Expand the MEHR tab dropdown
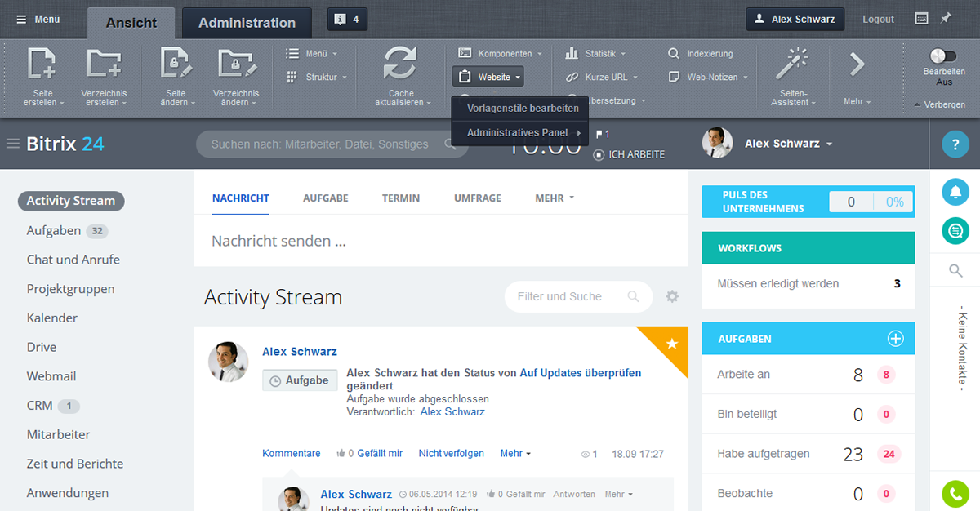Viewport: 980px width, 511px height. pyautogui.click(x=555, y=198)
